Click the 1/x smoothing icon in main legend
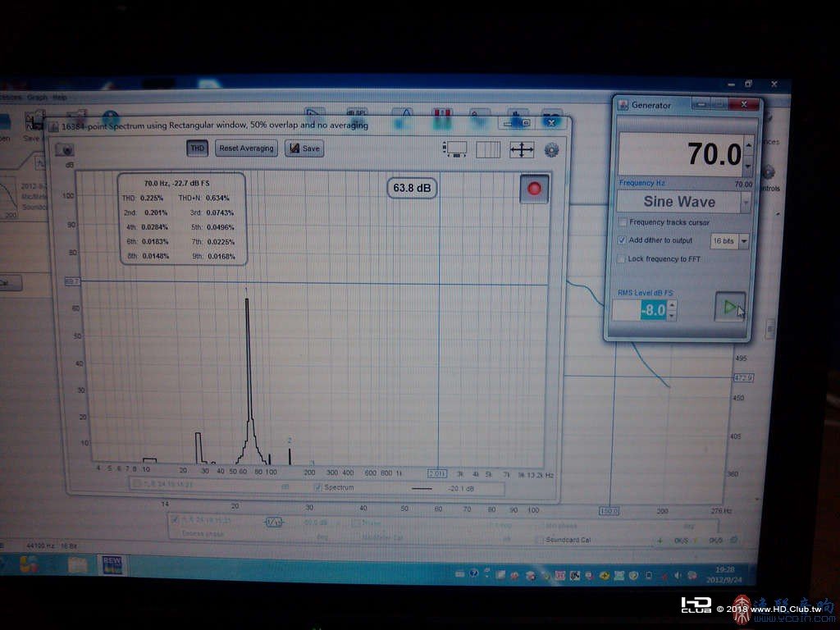 pos(274,523)
